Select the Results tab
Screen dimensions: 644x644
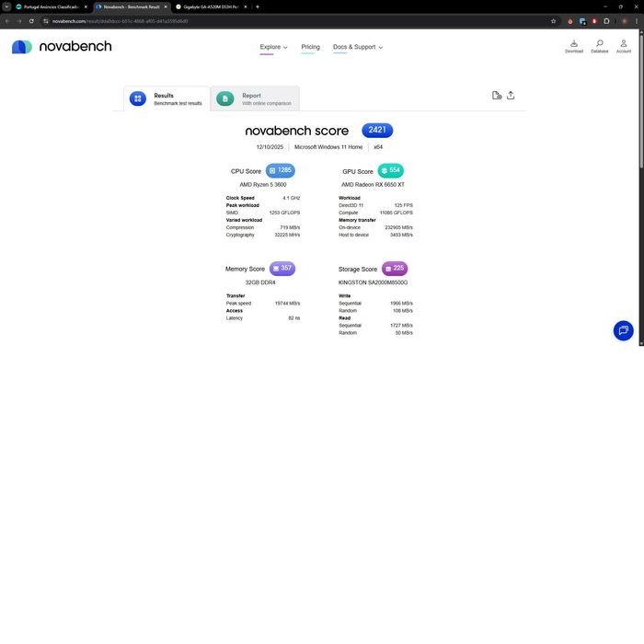pyautogui.click(x=167, y=98)
